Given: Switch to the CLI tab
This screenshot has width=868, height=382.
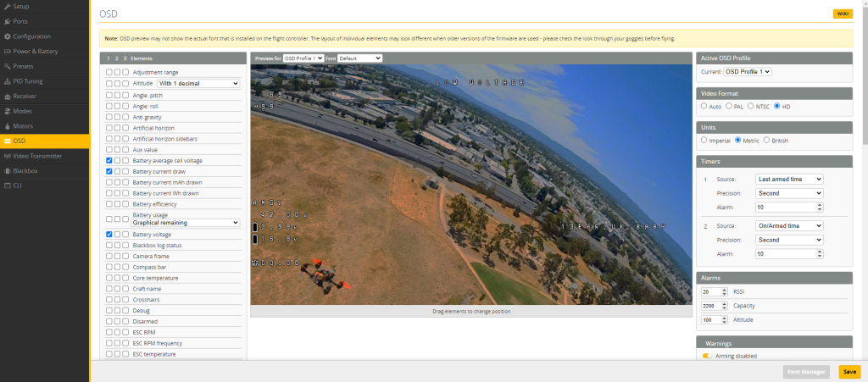Looking at the screenshot, I should coord(18,185).
